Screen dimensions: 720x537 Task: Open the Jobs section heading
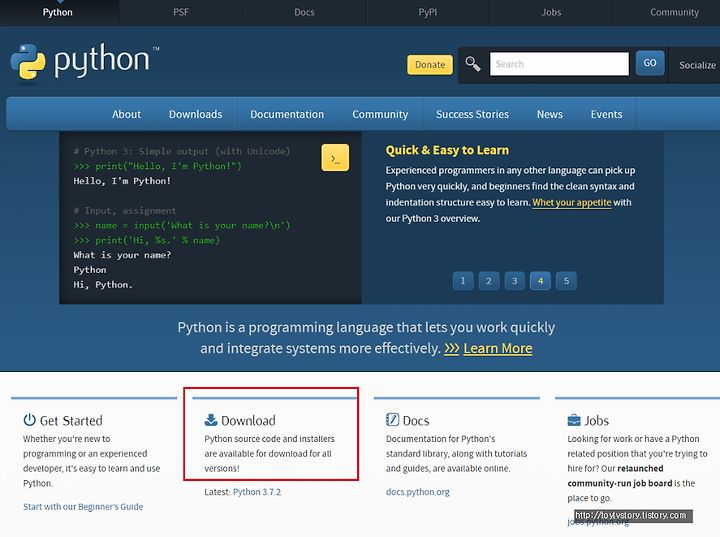pyautogui.click(x=596, y=421)
